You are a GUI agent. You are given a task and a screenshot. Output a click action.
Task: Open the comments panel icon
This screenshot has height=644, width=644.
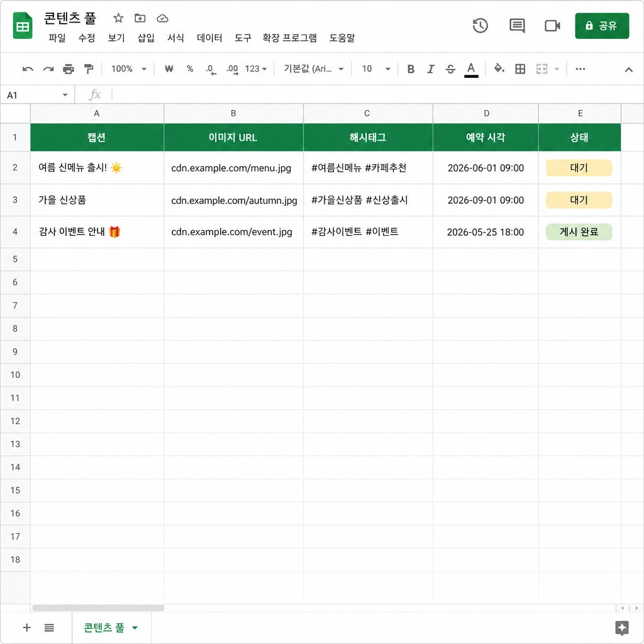point(517,25)
